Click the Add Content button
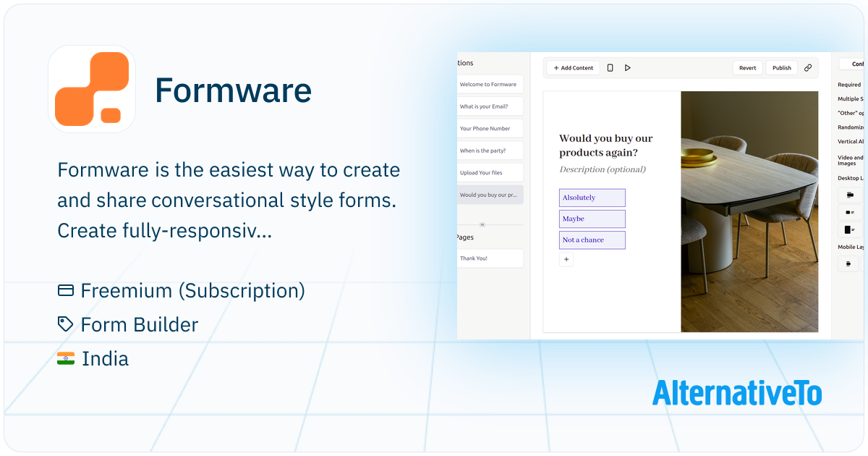Image resolution: width=868 pixels, height=456 pixels. tap(573, 68)
